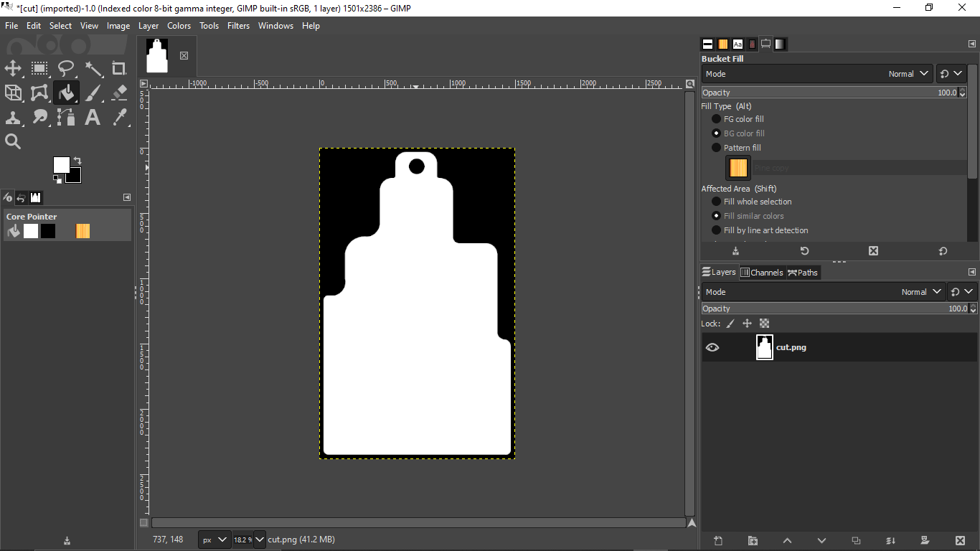Open toolbox dock tab configuration menu
This screenshot has height=551, width=980.
127,197
